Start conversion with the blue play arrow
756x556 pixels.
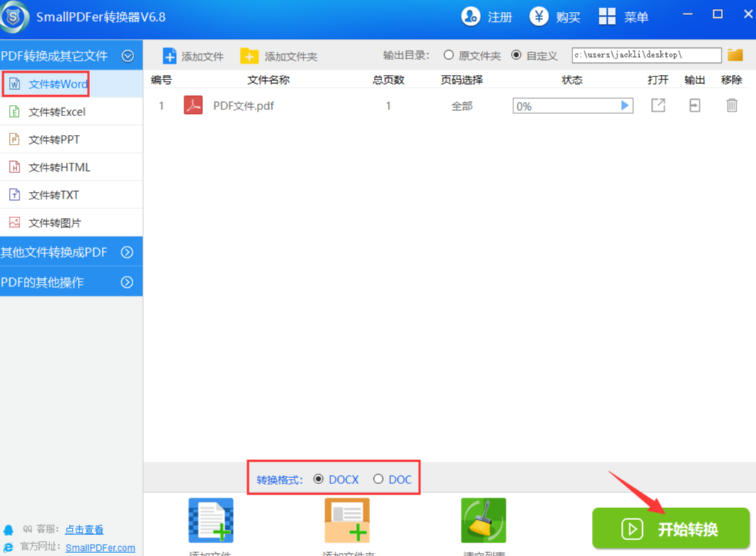(x=625, y=105)
